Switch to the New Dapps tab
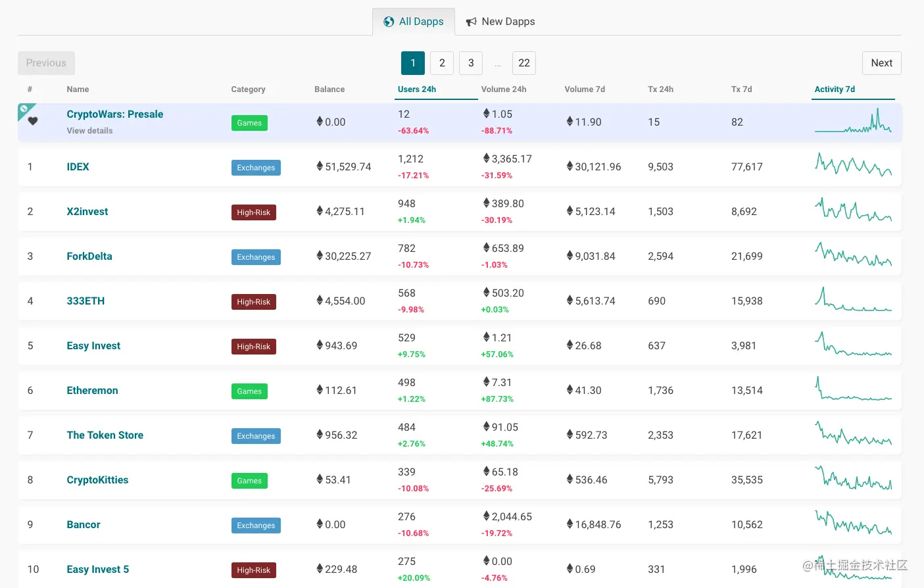This screenshot has width=924, height=588. 500,22
